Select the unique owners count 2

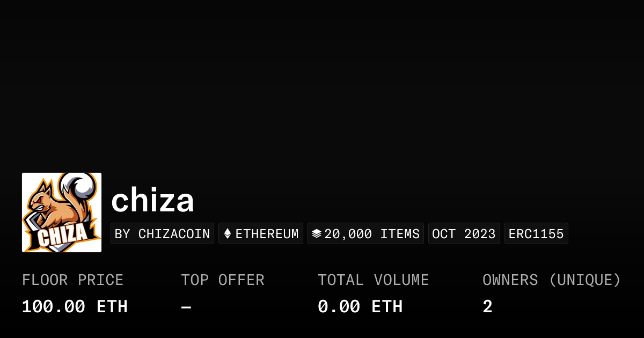[487, 307]
